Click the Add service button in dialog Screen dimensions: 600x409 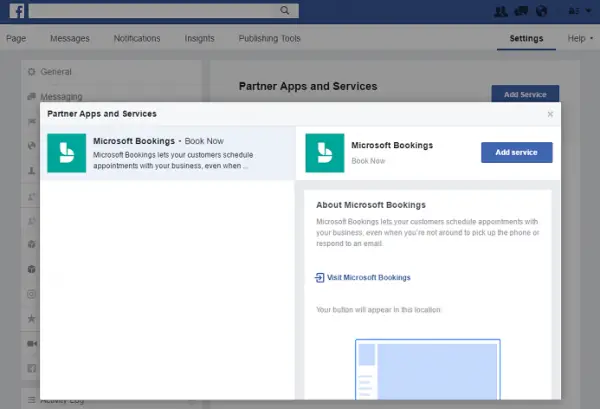tap(517, 152)
